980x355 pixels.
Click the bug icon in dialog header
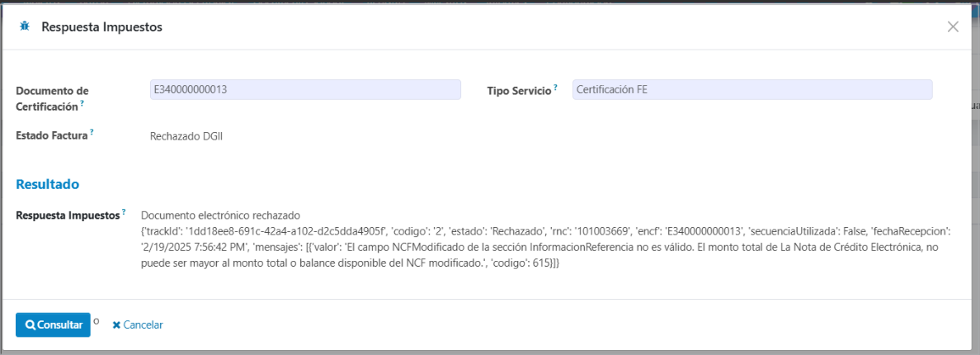25,27
